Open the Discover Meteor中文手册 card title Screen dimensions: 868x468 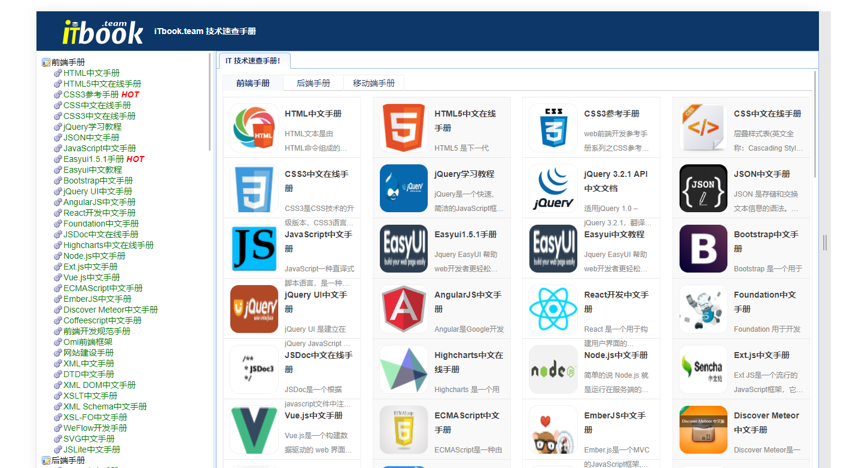[x=766, y=423]
